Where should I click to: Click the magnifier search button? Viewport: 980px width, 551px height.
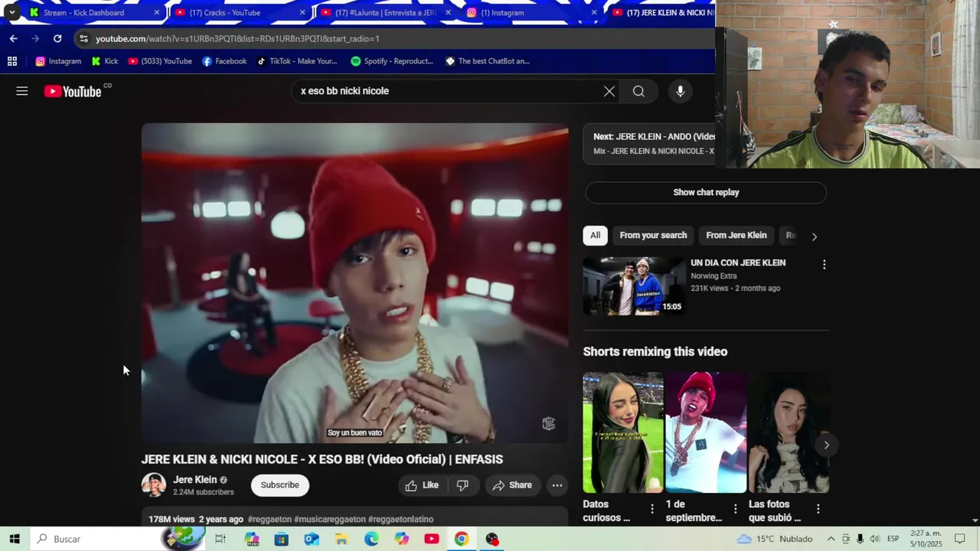(x=639, y=91)
